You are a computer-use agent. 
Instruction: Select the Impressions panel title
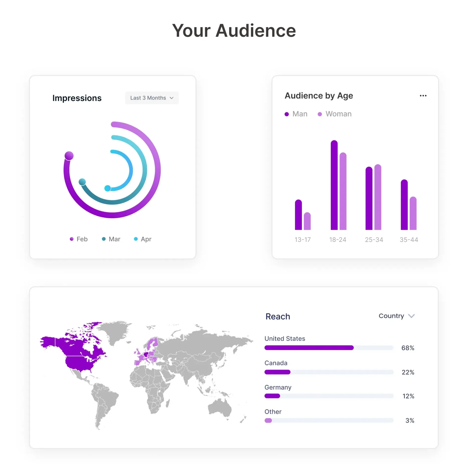77,98
